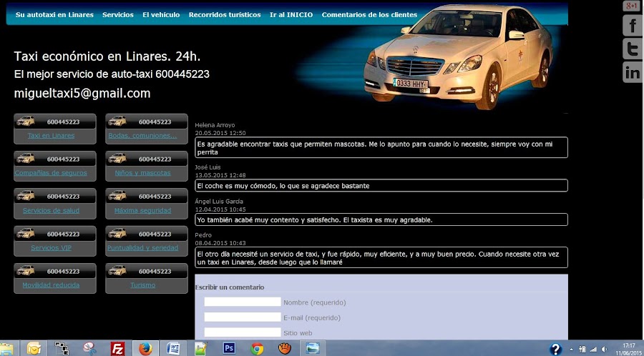The height and width of the screenshot is (356, 644).
Task: Select Ángel Luis García's comment box
Action: pyautogui.click(x=381, y=219)
